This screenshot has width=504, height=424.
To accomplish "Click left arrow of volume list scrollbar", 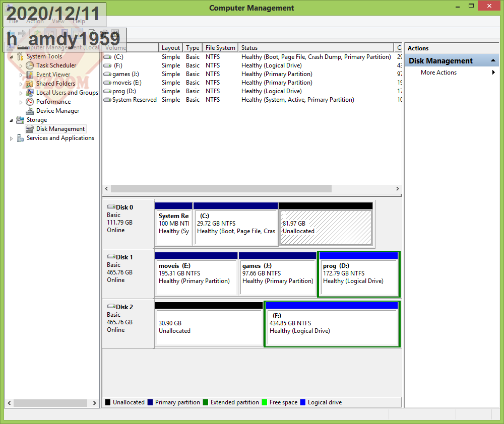I will [107, 188].
